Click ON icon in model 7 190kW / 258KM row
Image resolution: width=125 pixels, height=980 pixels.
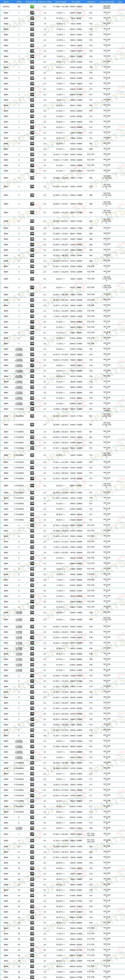click(32, 834)
